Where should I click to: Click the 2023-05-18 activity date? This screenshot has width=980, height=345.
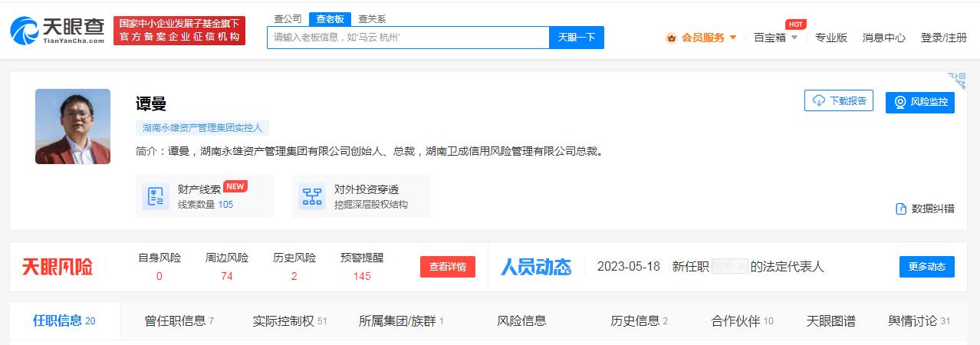coord(629,267)
